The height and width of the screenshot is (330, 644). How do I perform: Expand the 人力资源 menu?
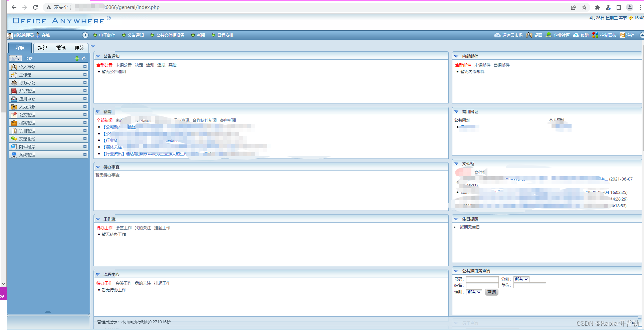(85, 106)
